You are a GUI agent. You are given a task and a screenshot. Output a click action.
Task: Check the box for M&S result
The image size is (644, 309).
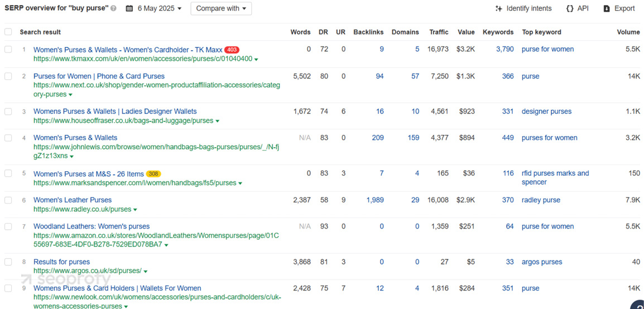point(8,173)
